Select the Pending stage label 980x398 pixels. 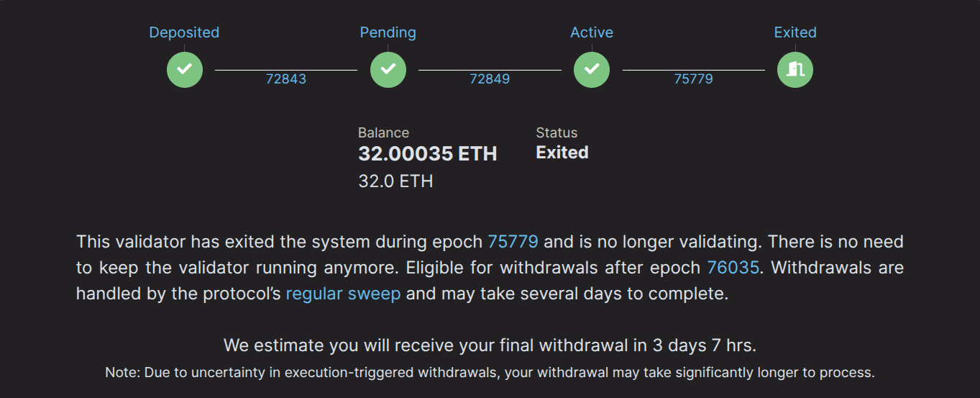388,32
